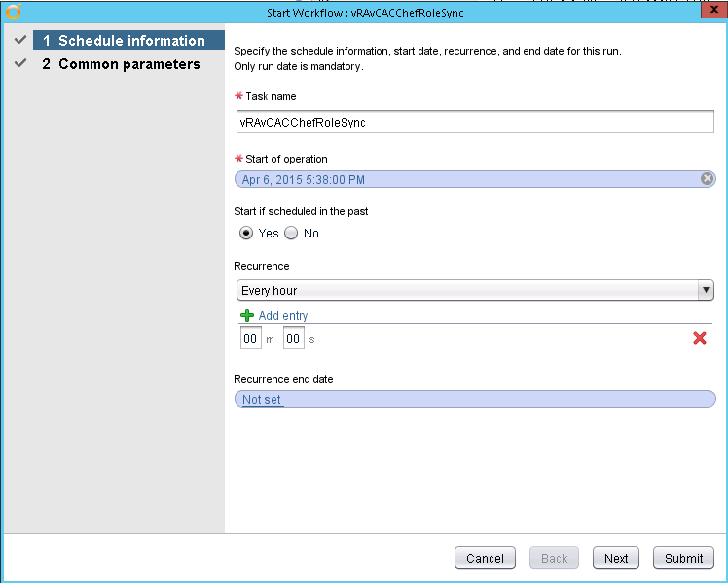Select Yes for start if scheduled in past
The height and width of the screenshot is (583, 728).
click(x=246, y=234)
